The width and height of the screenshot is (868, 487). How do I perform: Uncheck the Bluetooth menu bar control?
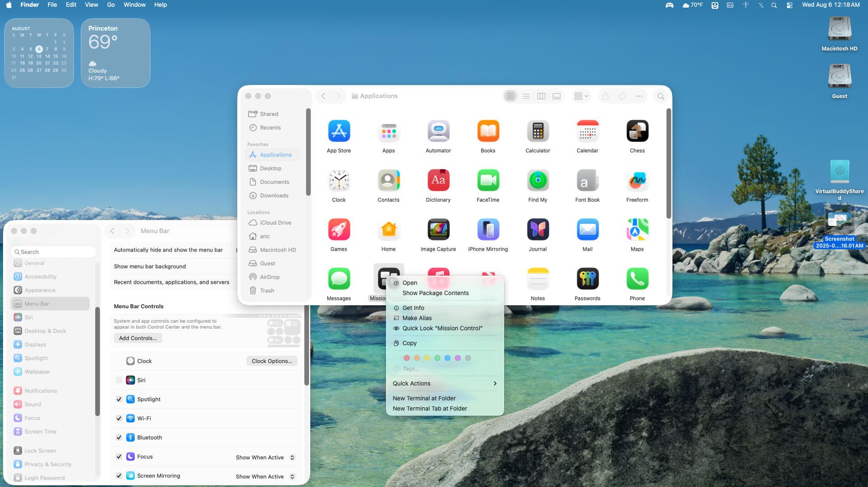coord(119,437)
